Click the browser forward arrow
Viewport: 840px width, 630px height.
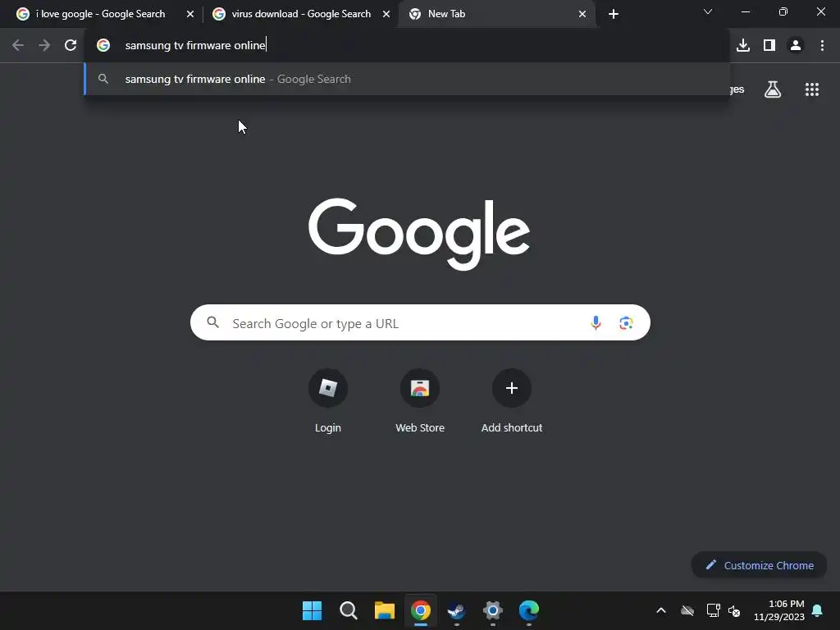[44, 46]
